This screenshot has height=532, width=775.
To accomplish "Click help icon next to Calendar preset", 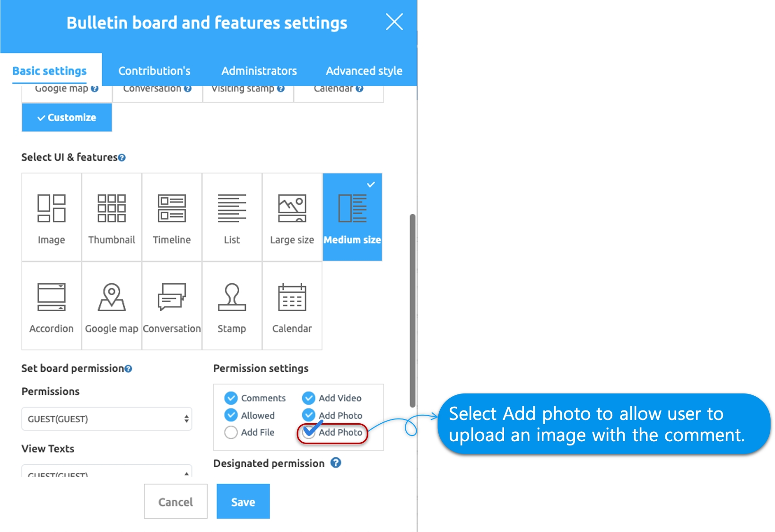I will [359, 88].
